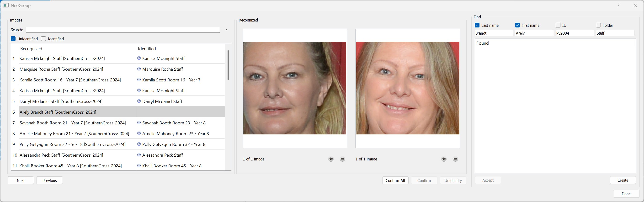Screen dimensions: 644x202
Task: Click the question icon beside Marquise Rocha Staff
Action: click(139, 69)
